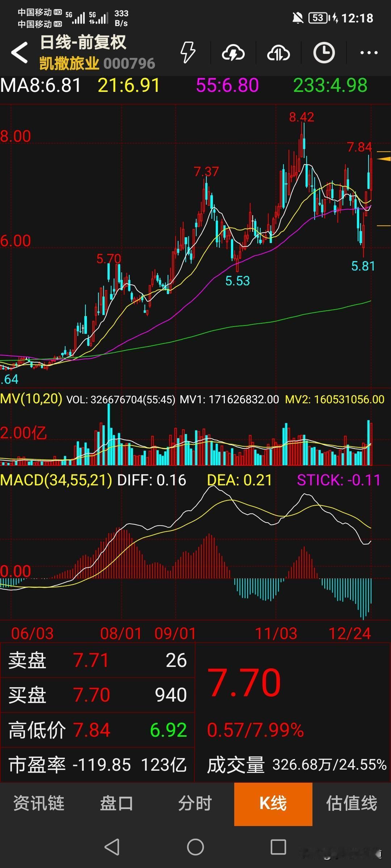Image resolution: width=391 pixels, height=868 pixels.
Task: Tap the green 233:4.98 MA value
Action: [330, 86]
